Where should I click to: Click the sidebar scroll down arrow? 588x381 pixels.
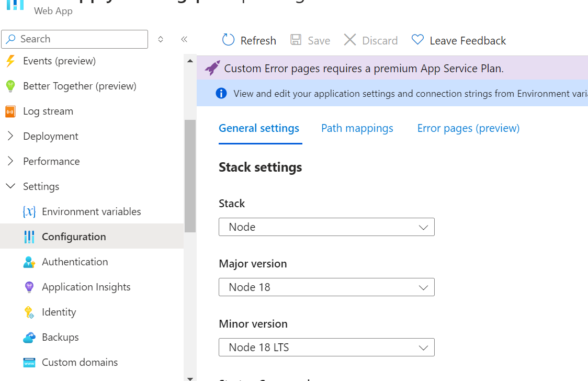190,379
